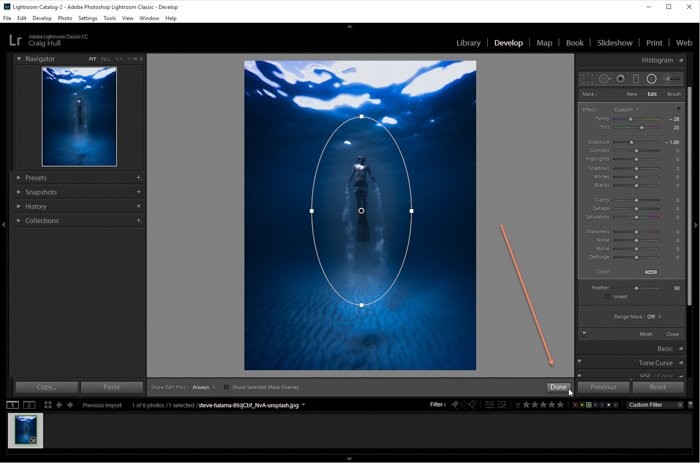Add a new collection with plus icon
Image resolution: width=700 pixels, height=463 pixels.
tap(139, 221)
